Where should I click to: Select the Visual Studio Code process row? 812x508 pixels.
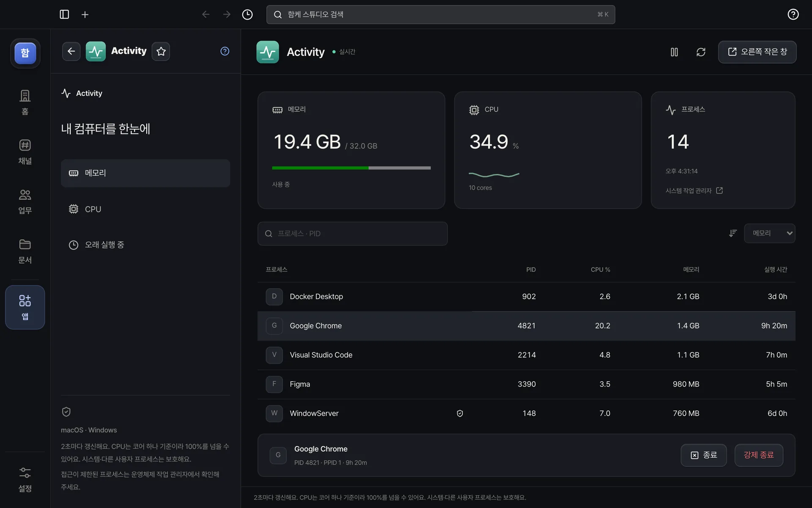click(x=526, y=355)
